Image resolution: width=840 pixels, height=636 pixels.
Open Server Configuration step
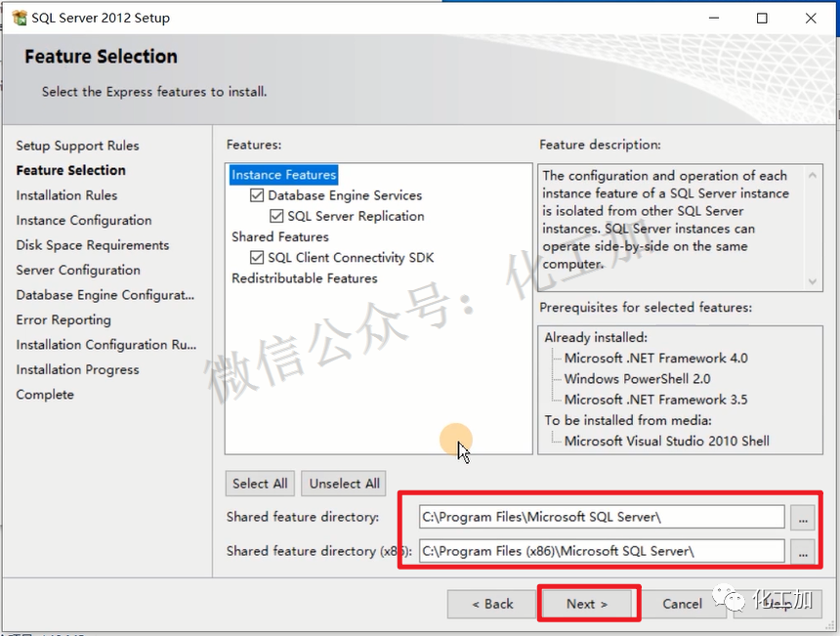78,270
